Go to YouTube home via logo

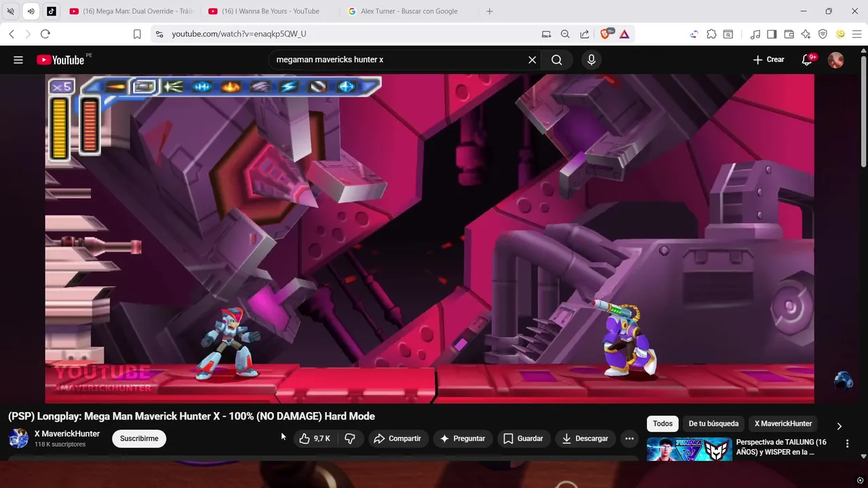pos(60,60)
